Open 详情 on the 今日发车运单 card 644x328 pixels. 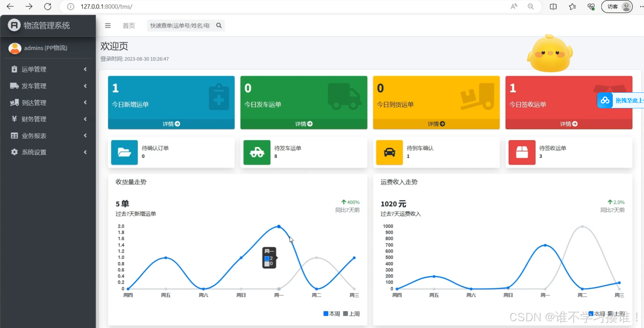click(x=304, y=124)
